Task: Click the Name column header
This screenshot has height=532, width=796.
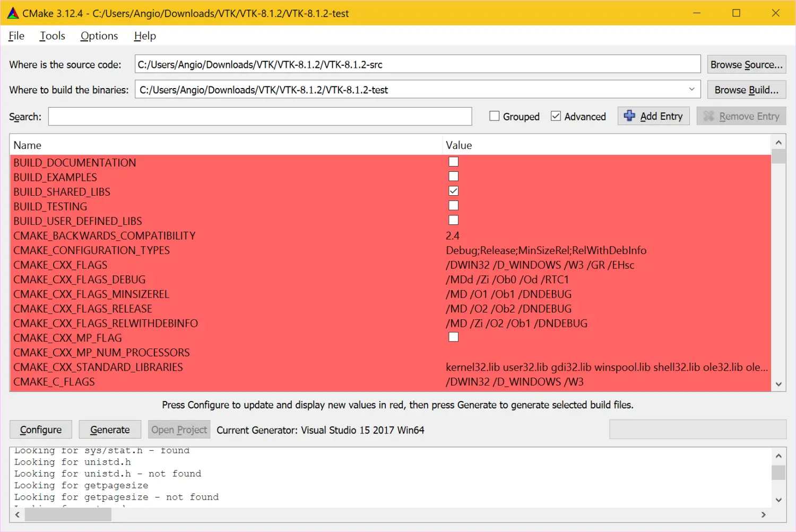Action: pos(226,145)
